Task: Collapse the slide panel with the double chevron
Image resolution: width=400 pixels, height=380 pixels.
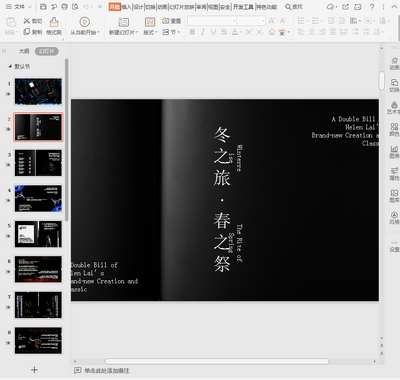Action: [4, 51]
